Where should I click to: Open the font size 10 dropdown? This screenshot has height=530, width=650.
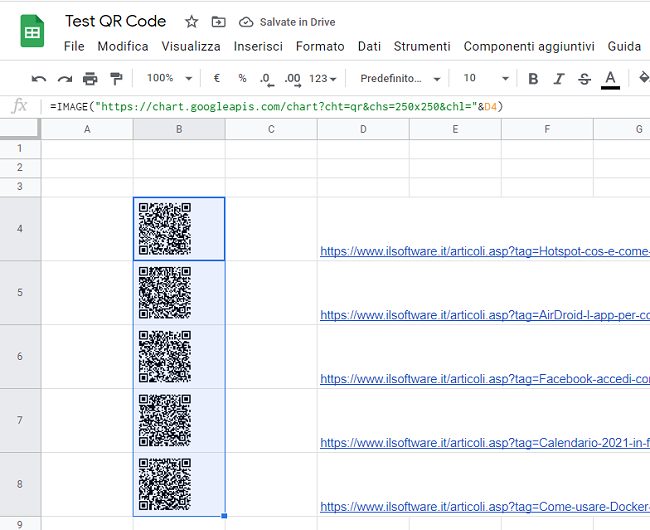pos(486,78)
